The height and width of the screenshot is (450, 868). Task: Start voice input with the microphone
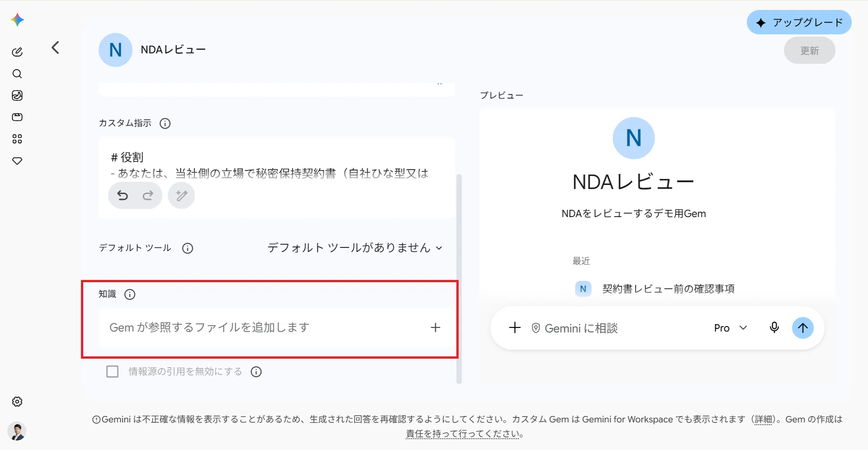(x=774, y=328)
